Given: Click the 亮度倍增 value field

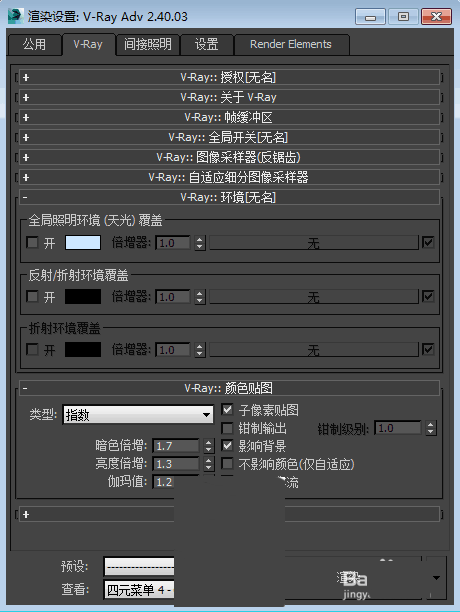Looking at the screenshot, I should pos(176,464).
